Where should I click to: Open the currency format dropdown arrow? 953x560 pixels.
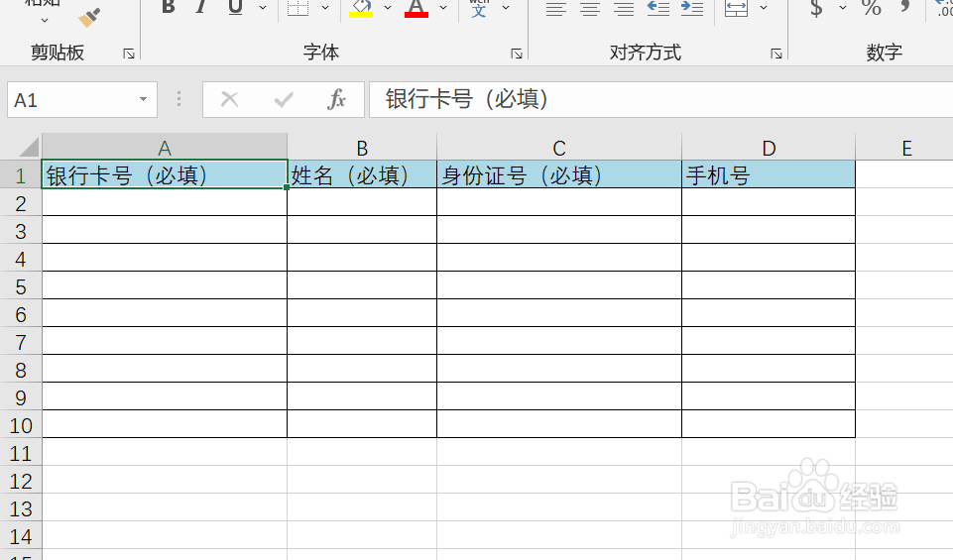tap(842, 8)
